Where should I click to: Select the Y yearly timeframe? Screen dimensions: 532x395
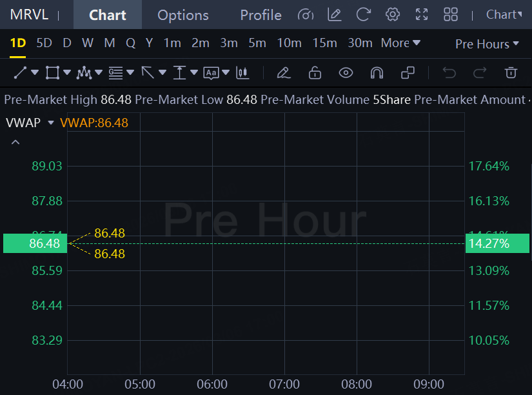149,43
